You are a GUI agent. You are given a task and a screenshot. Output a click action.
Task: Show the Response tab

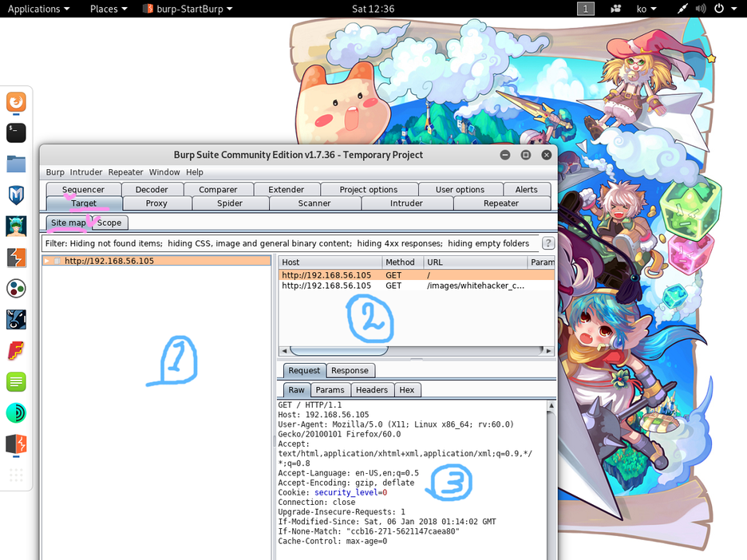coord(350,370)
